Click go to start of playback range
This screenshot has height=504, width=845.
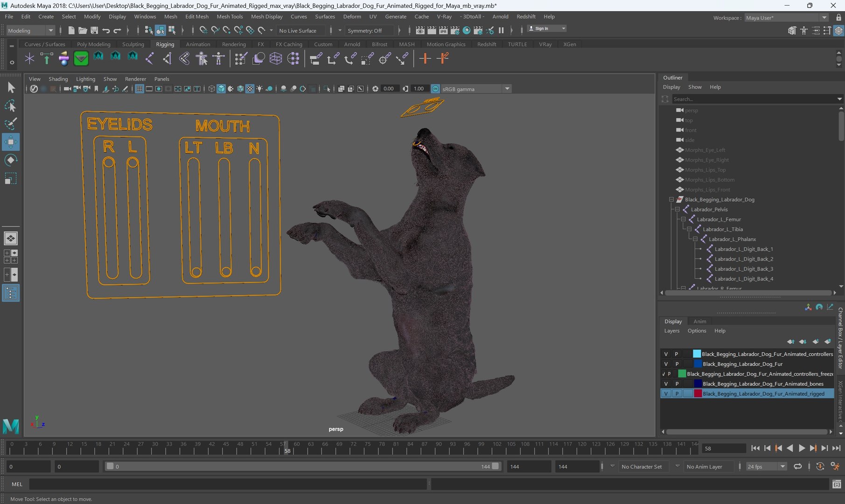(755, 448)
